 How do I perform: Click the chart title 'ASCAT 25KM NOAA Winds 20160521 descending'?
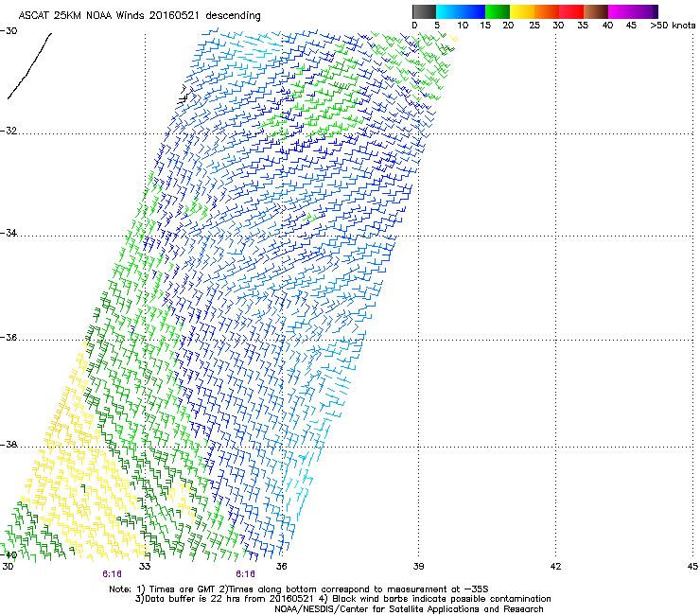(139, 15)
